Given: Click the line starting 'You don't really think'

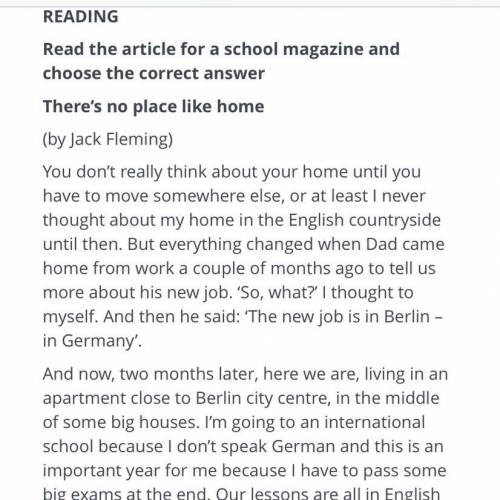Looking at the screenshot, I should [x=232, y=172].
